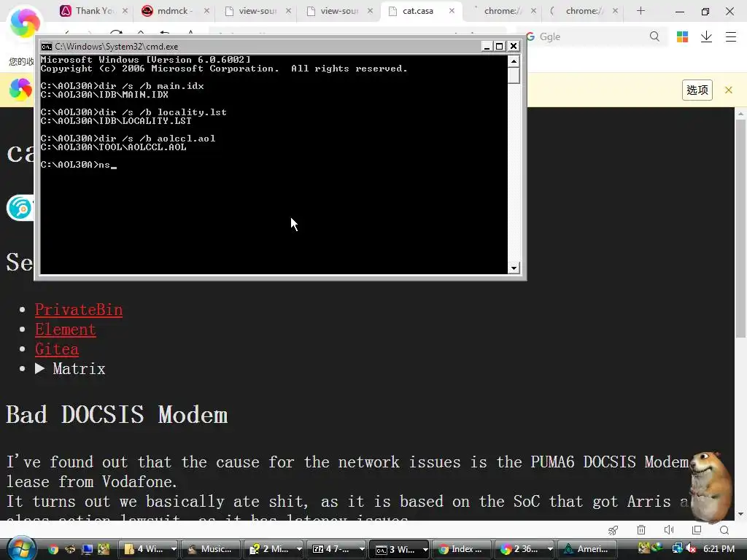The width and height of the screenshot is (747, 560).
Task: Toggle the browser sound mute icon
Action: pyautogui.click(x=669, y=530)
